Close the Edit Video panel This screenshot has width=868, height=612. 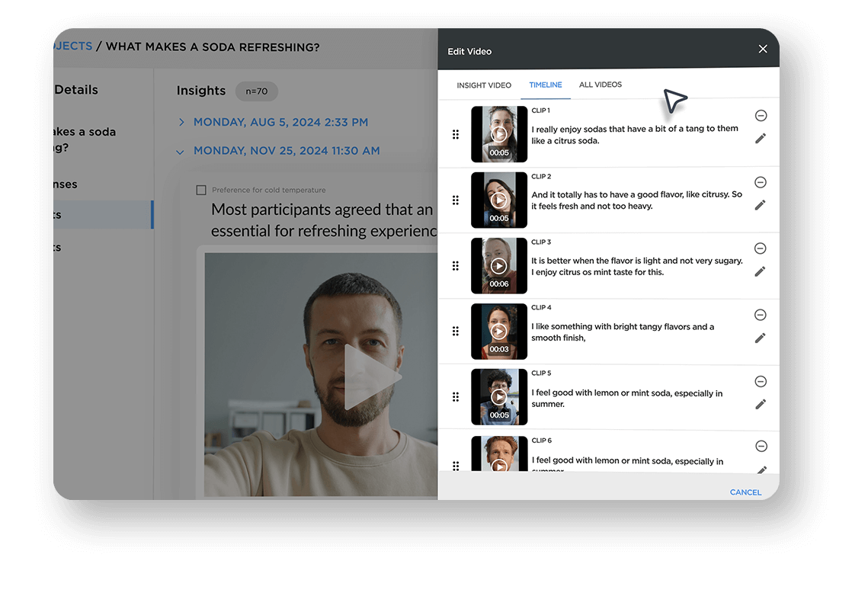tap(763, 49)
